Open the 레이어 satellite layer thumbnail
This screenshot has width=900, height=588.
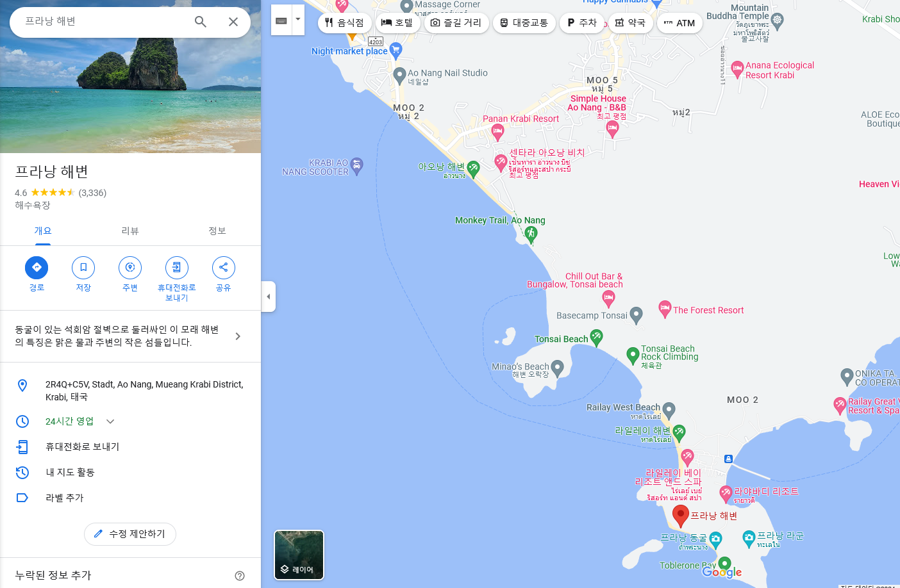tap(299, 555)
